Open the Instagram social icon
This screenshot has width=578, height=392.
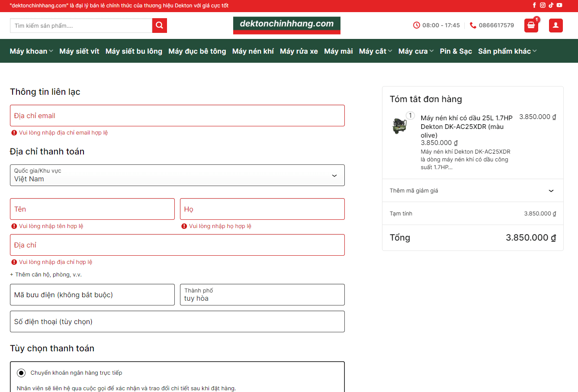tap(543, 5)
